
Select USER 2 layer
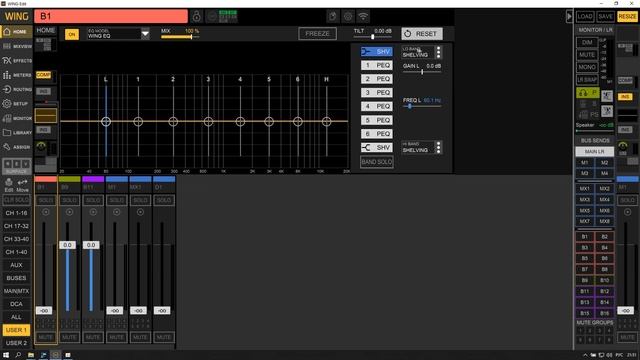(16, 343)
